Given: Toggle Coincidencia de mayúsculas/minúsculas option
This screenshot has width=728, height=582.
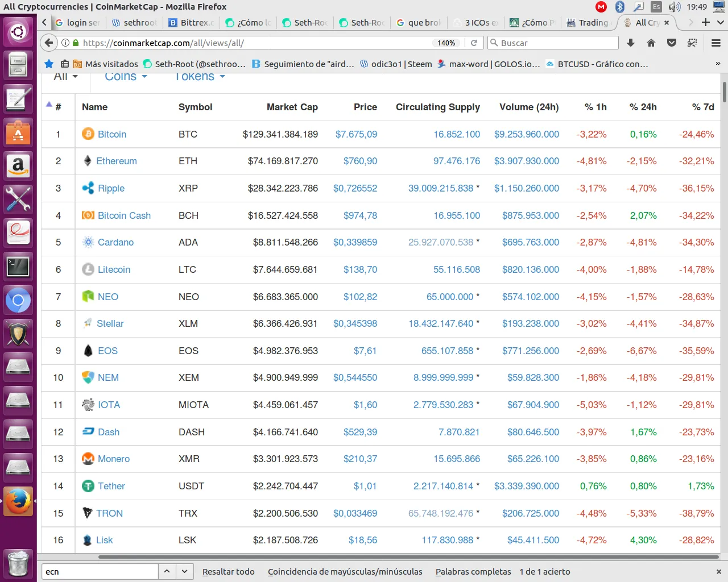Looking at the screenshot, I should click(345, 572).
